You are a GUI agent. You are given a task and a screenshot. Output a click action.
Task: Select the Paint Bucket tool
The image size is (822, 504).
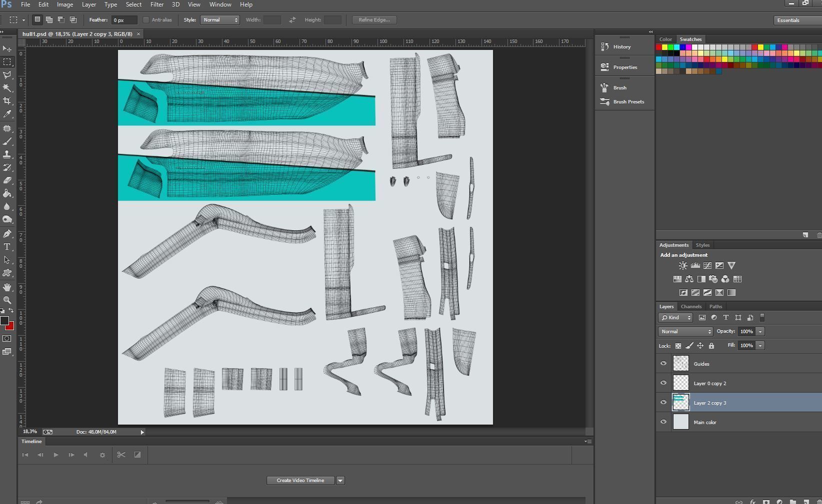7,193
